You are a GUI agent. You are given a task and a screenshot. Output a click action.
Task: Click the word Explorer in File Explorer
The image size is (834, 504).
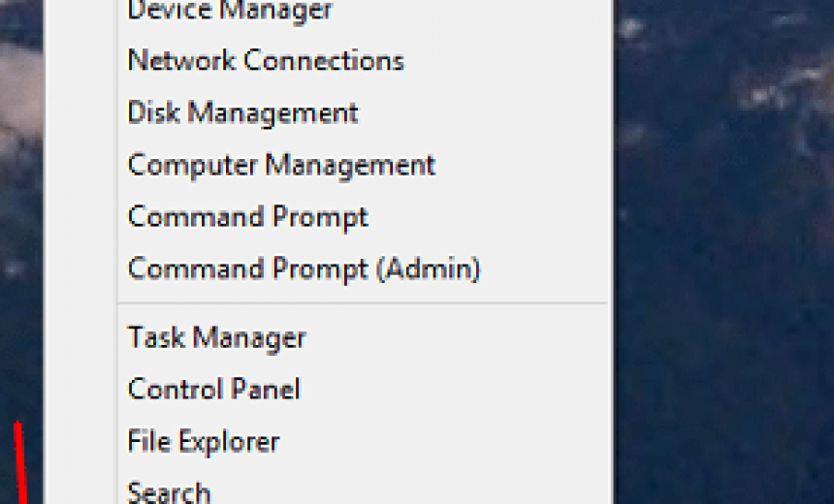click(x=229, y=442)
